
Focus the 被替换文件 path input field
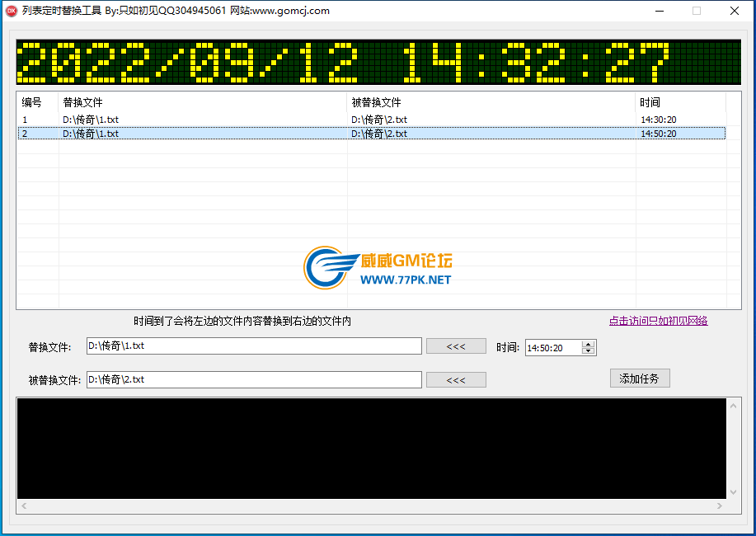pos(254,379)
